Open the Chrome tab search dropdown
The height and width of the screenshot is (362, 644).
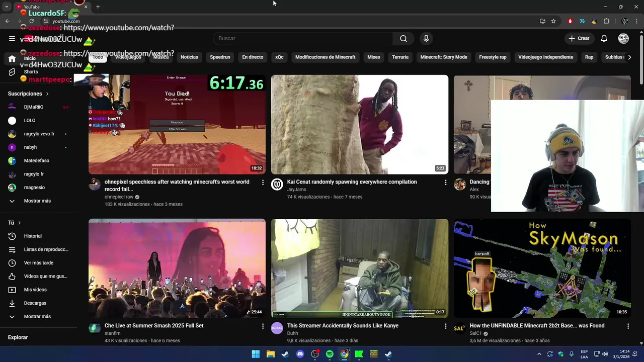(7, 7)
